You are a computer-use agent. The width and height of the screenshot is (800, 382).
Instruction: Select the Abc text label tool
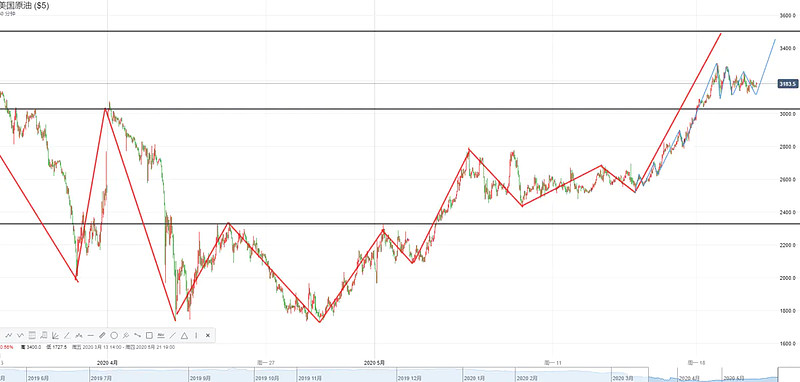point(161,336)
